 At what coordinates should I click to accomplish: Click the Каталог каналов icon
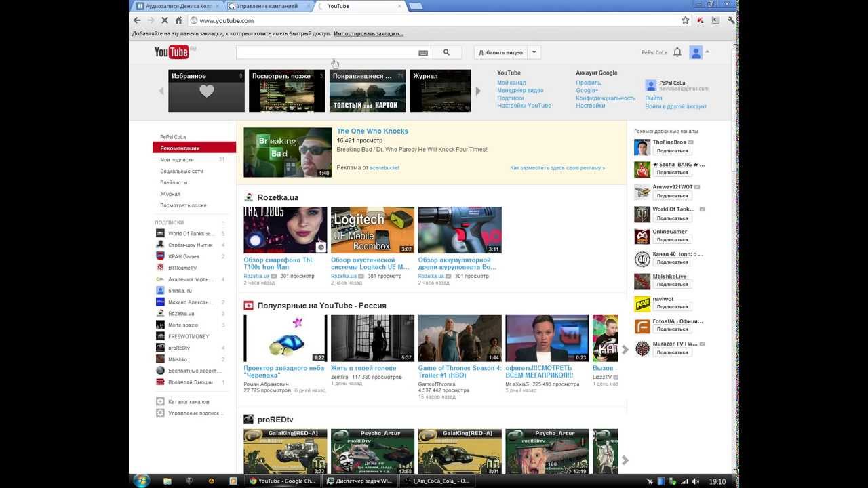click(160, 401)
